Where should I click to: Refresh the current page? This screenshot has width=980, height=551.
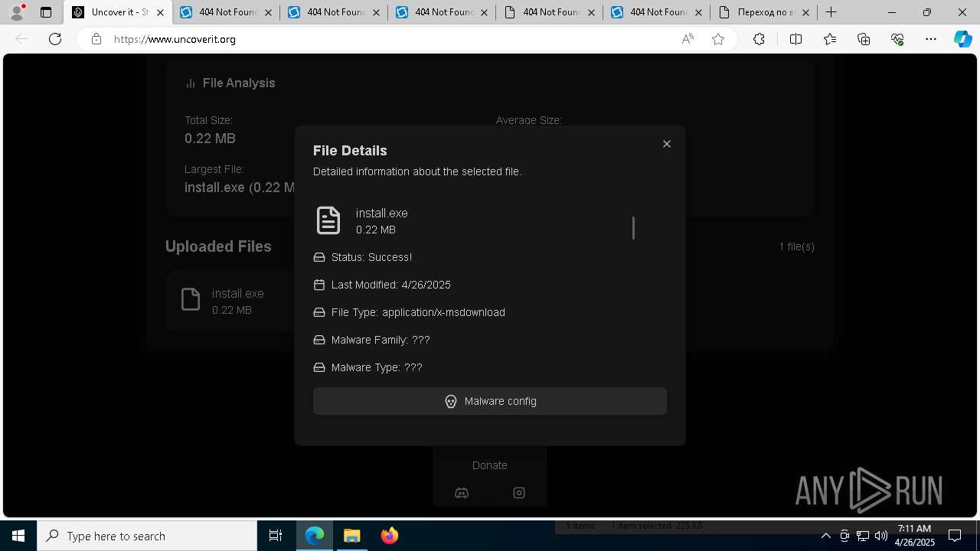point(55,39)
